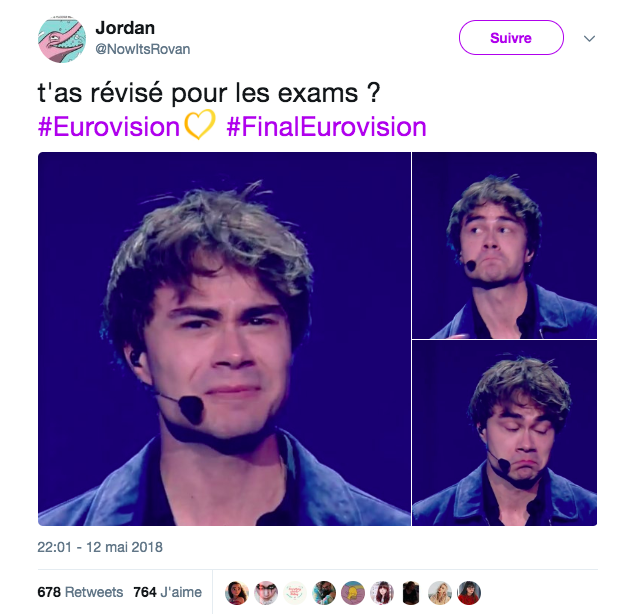The image size is (636, 614).
Task: Open the large left photo in the tweet
Action: [x=224, y=339]
